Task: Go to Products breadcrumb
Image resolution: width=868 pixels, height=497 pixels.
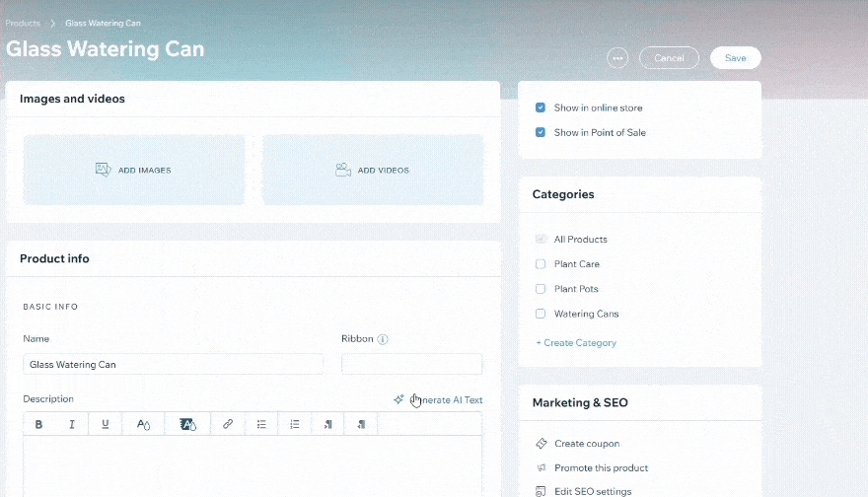Action: click(23, 23)
